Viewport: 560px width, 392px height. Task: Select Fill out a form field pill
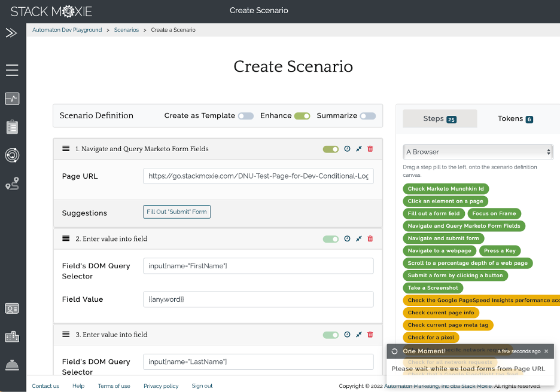click(x=434, y=214)
